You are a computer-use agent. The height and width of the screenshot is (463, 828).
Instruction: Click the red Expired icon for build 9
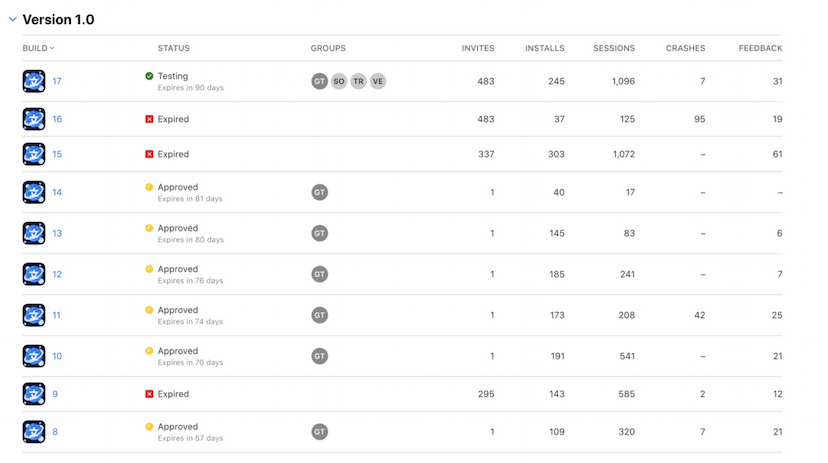tap(149, 394)
